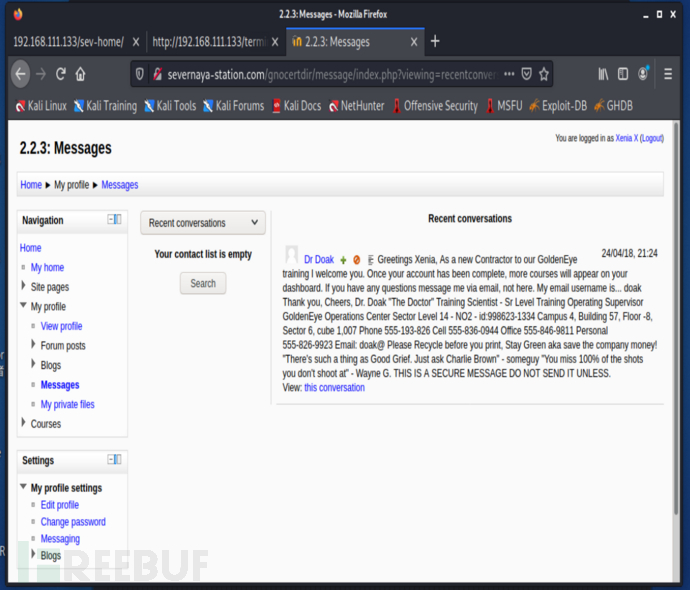Go back with the browser back arrow
The height and width of the screenshot is (590, 690).
click(20, 74)
